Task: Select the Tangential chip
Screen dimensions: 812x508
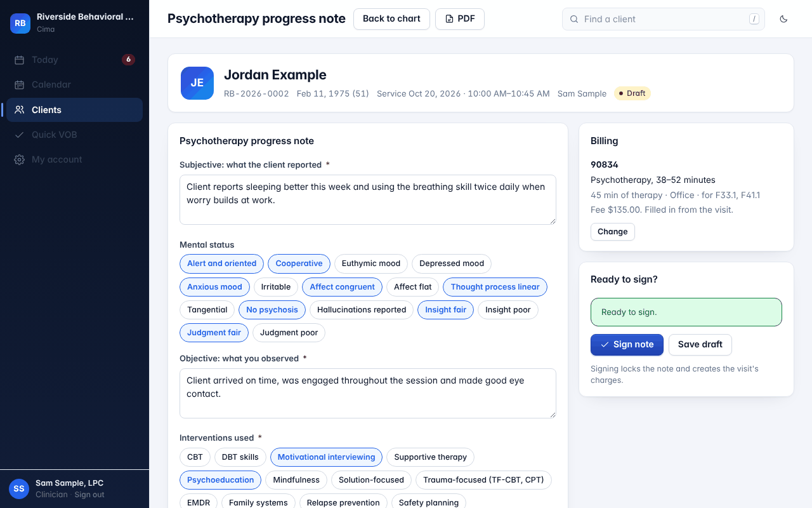Action: tap(207, 310)
